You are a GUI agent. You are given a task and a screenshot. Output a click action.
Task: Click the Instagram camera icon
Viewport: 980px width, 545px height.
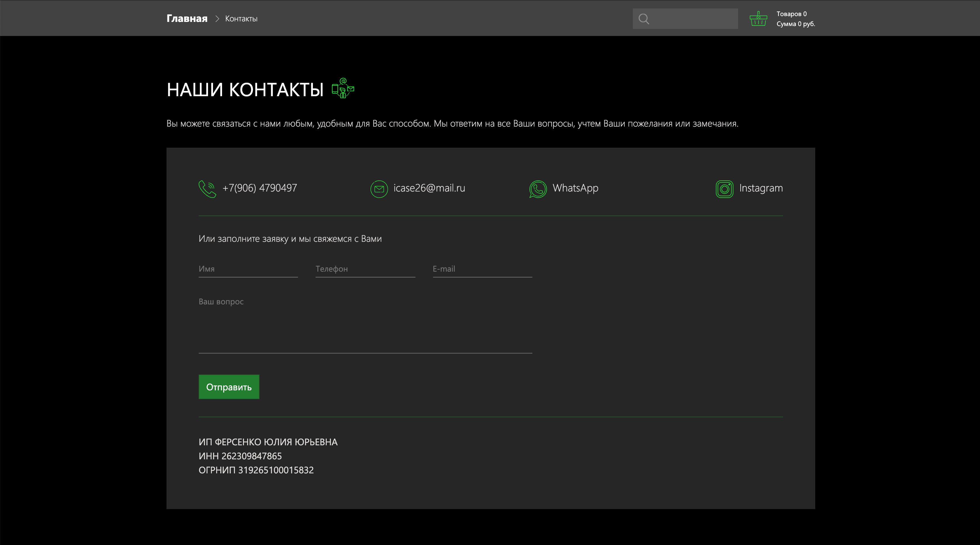click(724, 189)
